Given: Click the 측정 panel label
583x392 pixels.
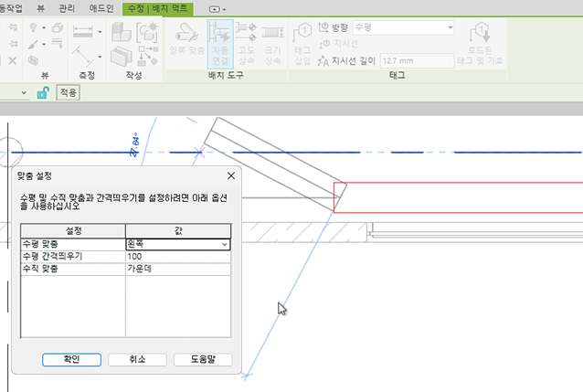Looking at the screenshot, I should (87, 76).
